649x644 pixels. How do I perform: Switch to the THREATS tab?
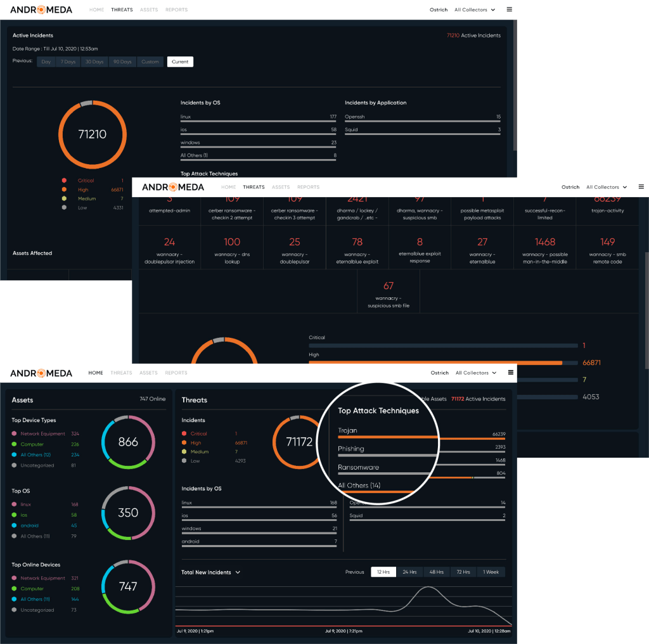click(122, 10)
